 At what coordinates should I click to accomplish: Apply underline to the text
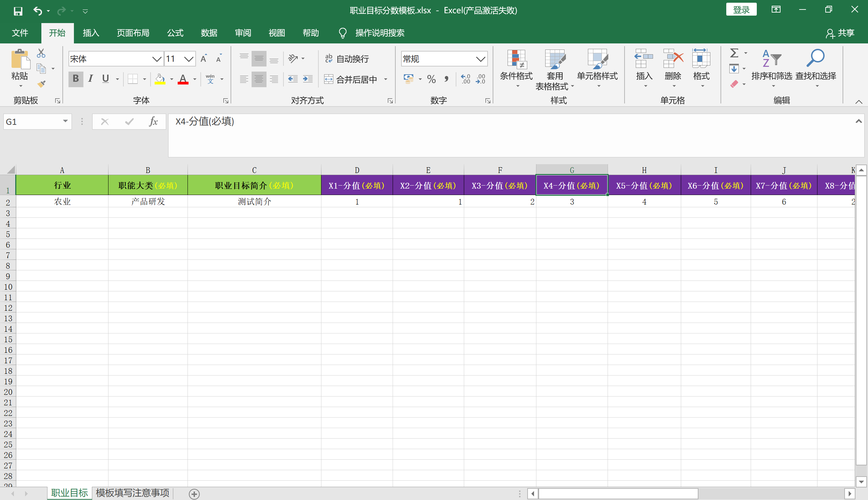pyautogui.click(x=105, y=79)
